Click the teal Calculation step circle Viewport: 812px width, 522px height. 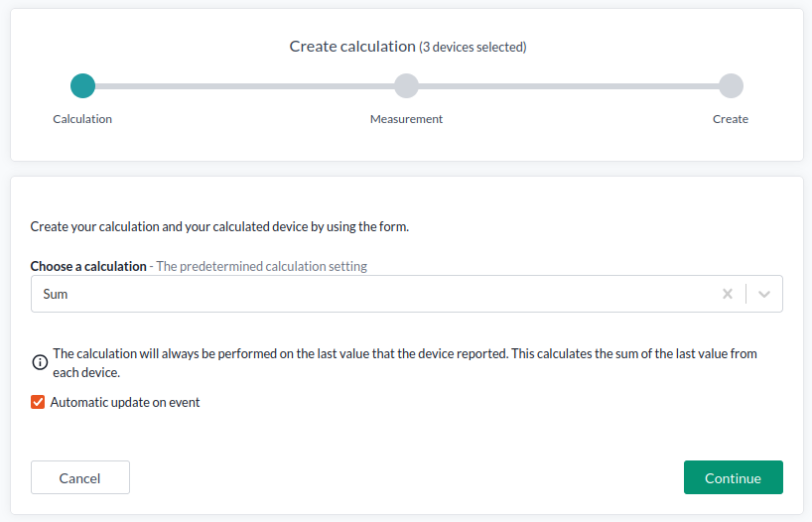pos(83,86)
